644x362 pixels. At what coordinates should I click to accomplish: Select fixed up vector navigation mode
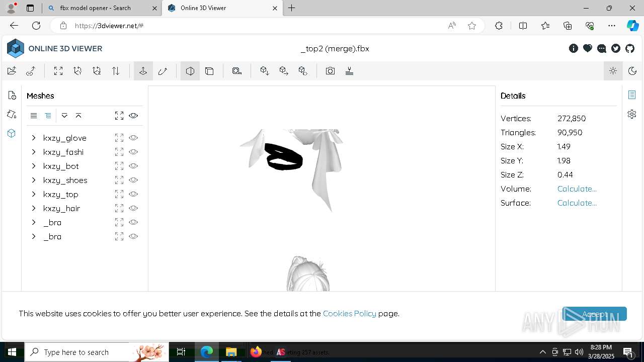coord(143,71)
